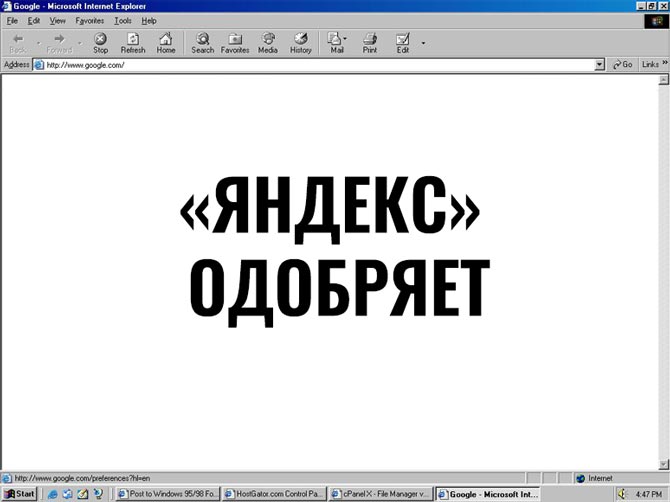
Task: Click the Edit toolbar button
Action: point(403,42)
